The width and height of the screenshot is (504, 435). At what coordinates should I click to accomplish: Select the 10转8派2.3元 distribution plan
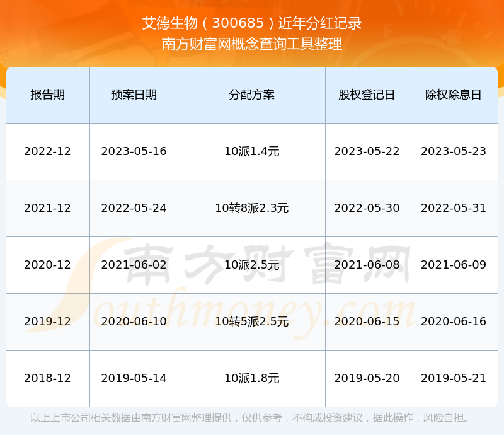click(251, 208)
